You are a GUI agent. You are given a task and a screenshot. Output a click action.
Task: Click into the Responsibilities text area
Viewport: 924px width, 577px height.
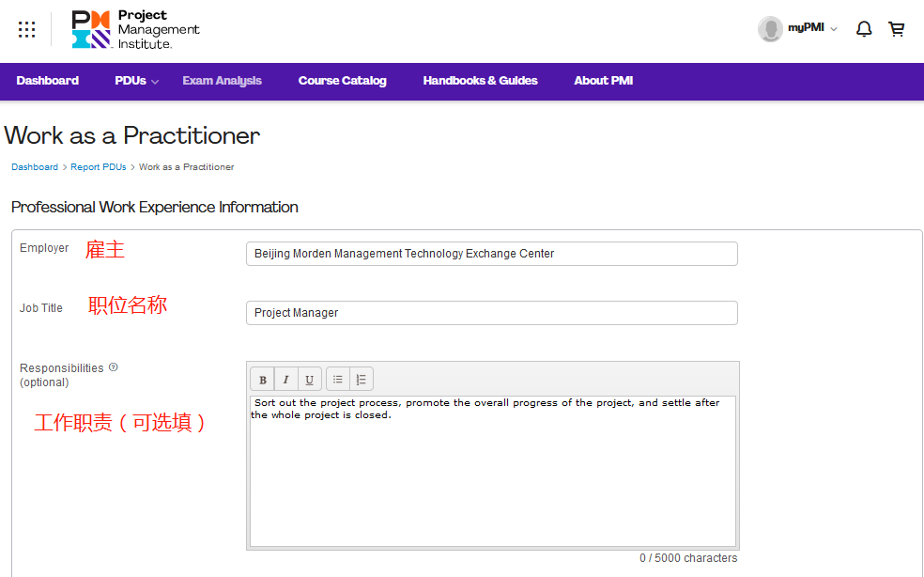point(493,471)
